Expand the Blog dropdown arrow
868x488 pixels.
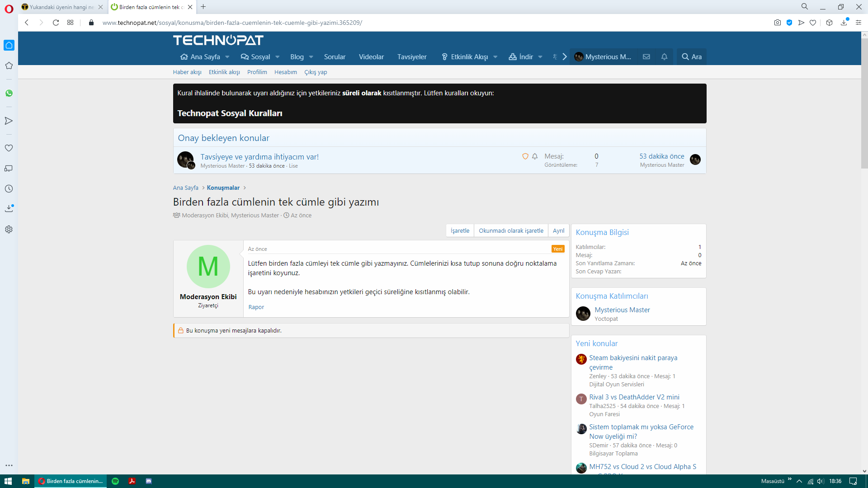(x=311, y=57)
